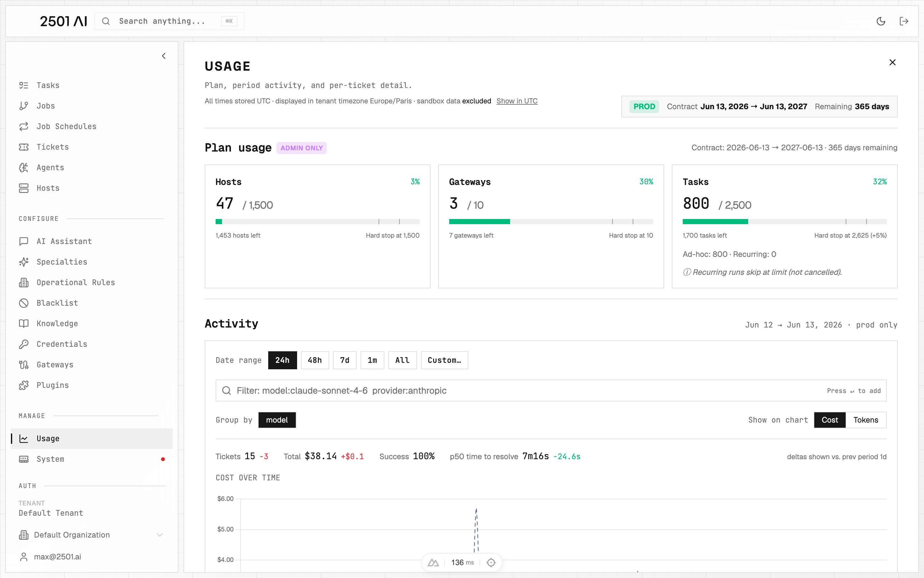The height and width of the screenshot is (578, 924).
Task: Click the Operational Rules building icon
Action: [24, 283]
